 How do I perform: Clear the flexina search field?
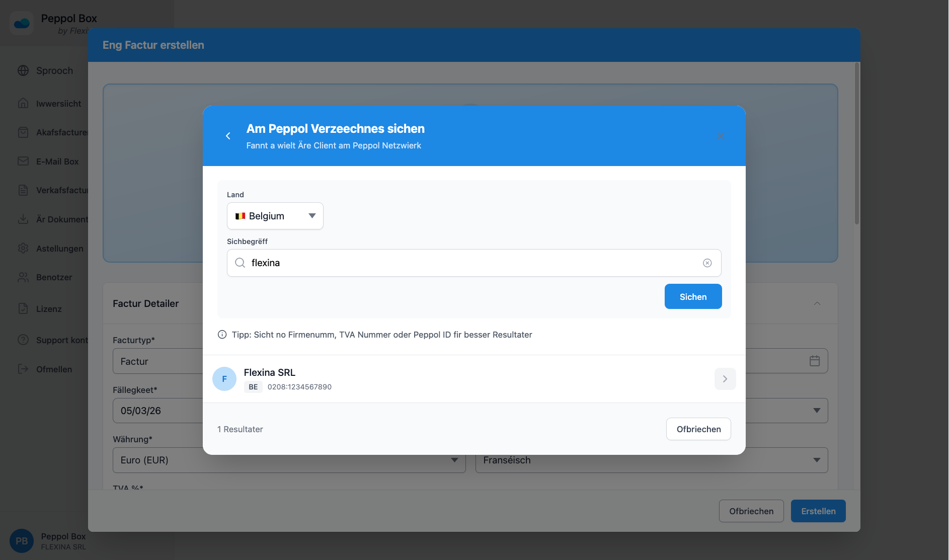[x=707, y=263]
